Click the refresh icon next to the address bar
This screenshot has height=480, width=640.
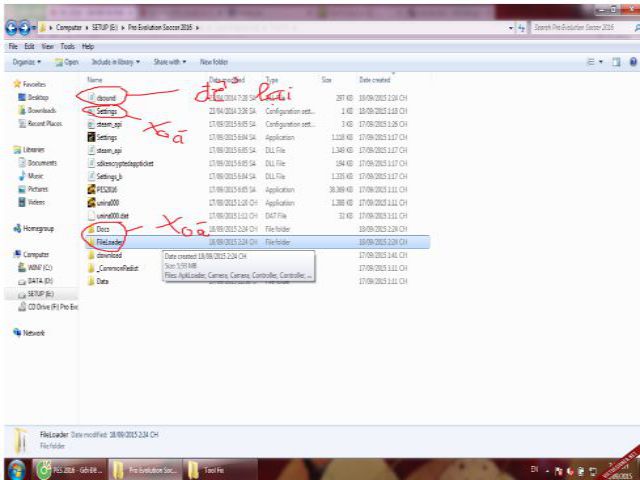point(521,28)
